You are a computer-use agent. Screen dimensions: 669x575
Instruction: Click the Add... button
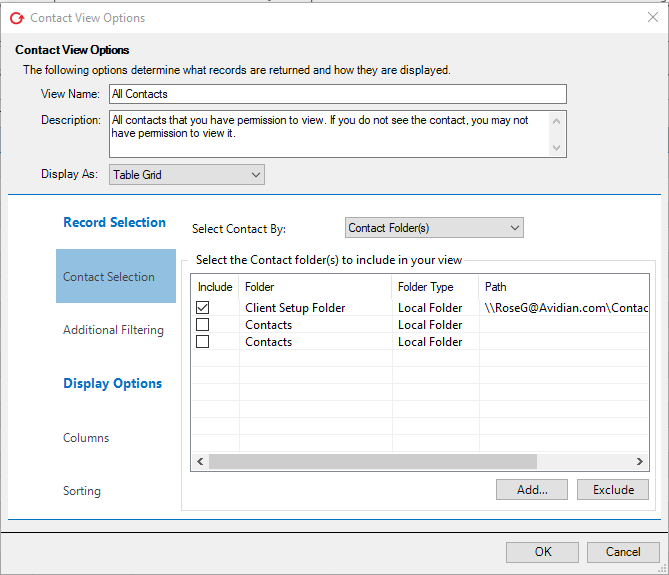click(532, 489)
